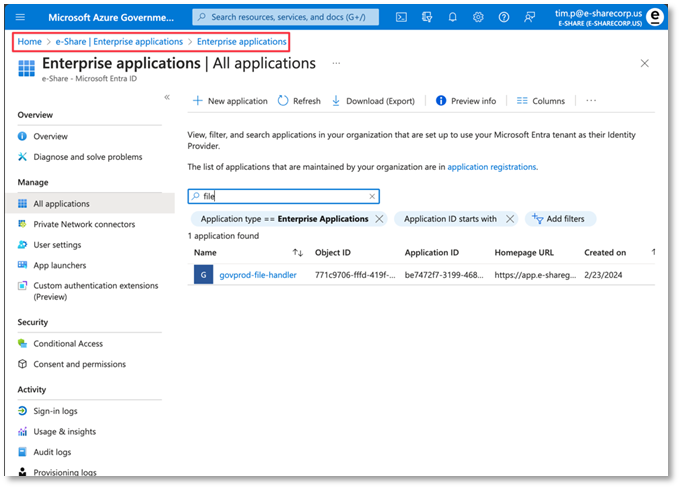Click the Home breadcrumb link

pyautogui.click(x=30, y=42)
